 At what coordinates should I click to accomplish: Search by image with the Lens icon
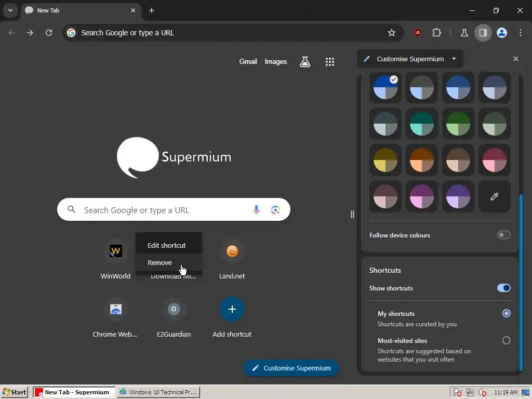tap(275, 210)
